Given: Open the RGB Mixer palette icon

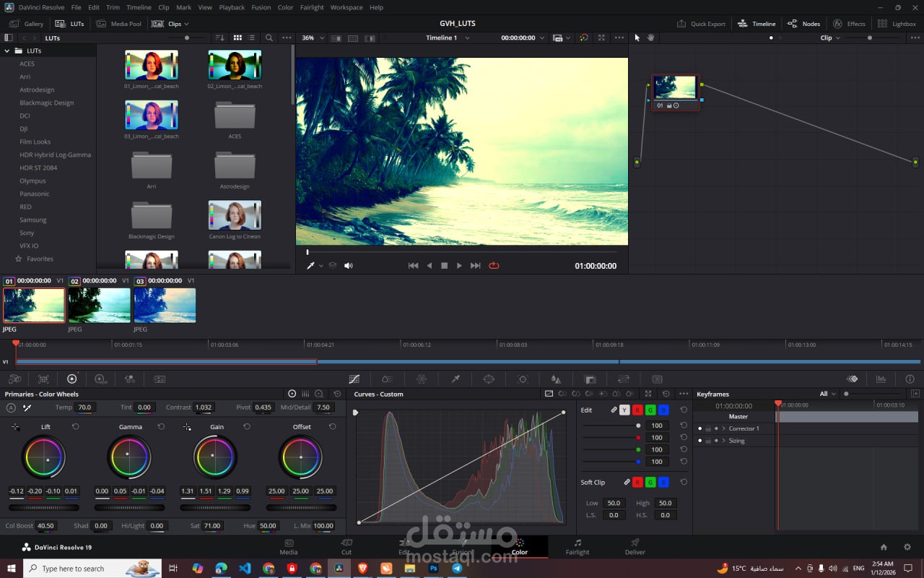Looking at the screenshot, I should point(130,379).
